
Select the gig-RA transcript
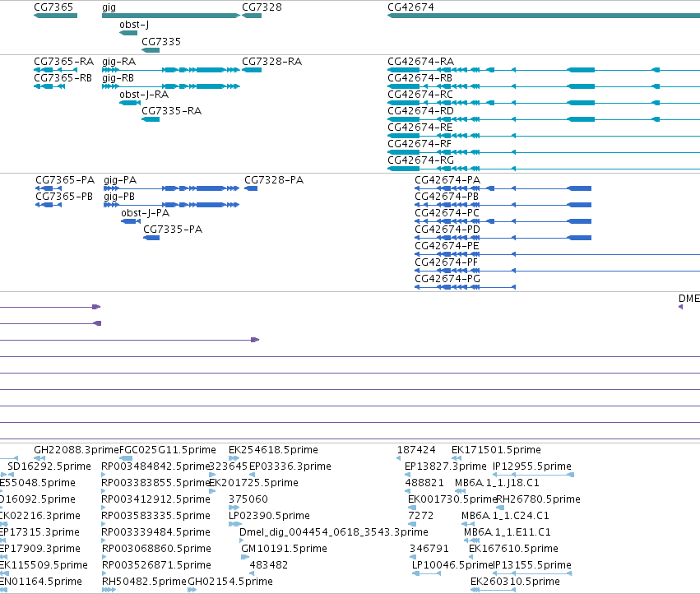tap(171, 70)
